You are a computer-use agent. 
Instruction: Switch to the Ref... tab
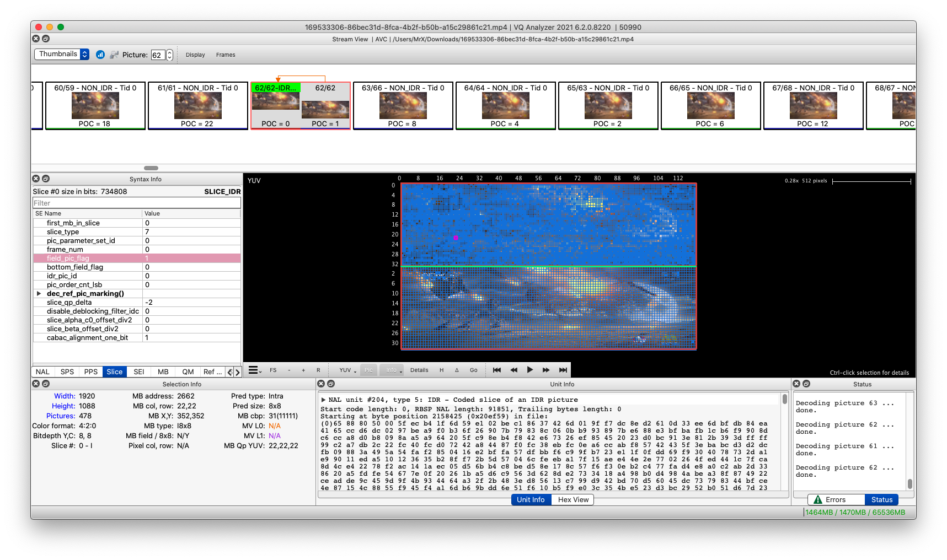coord(212,371)
